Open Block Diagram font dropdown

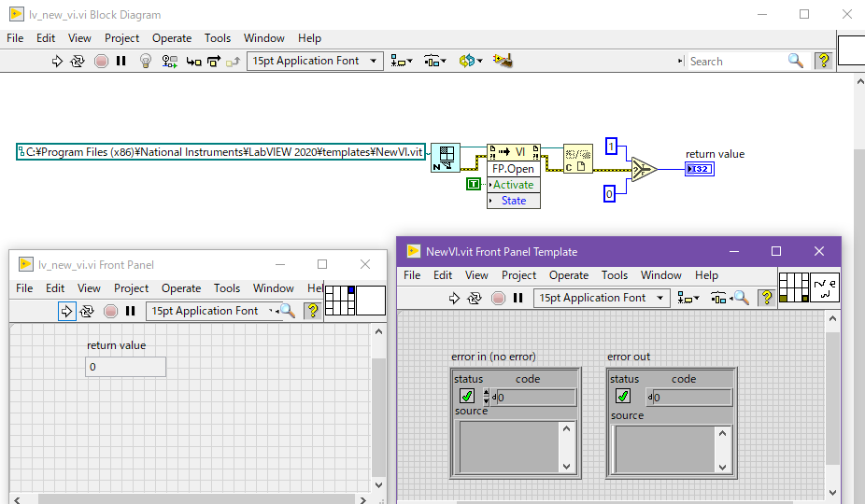pyautogui.click(x=314, y=61)
